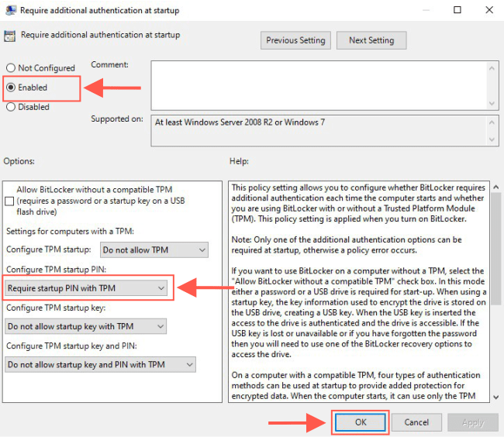
Task: Click the policy setting icon beside the heading
Action: tap(10, 36)
